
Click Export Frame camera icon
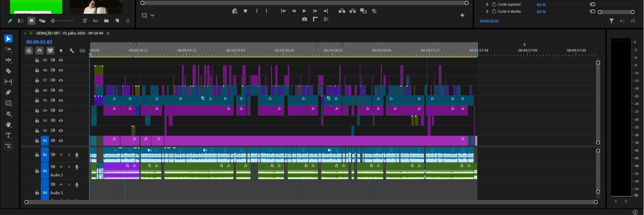click(x=304, y=19)
